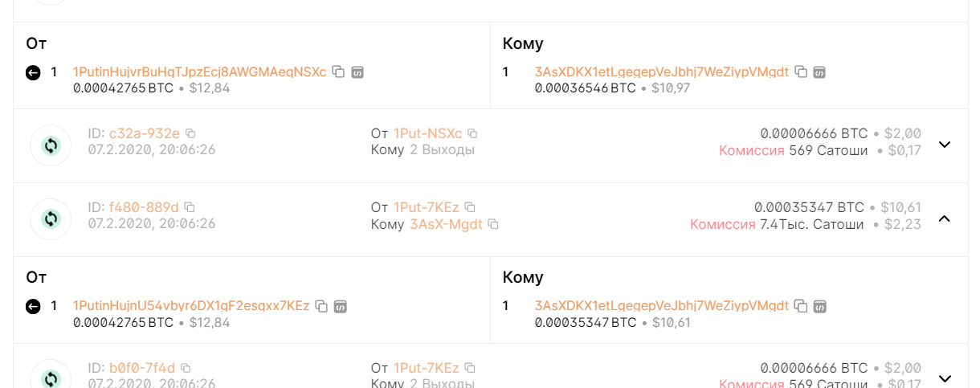Expand transaction c32a-932e details
Image resolution: width=980 pixels, height=388 pixels.
click(945, 145)
